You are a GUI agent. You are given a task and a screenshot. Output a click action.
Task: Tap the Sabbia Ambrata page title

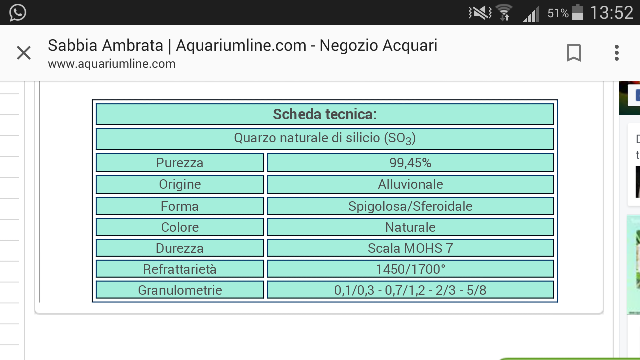pyautogui.click(x=242, y=45)
